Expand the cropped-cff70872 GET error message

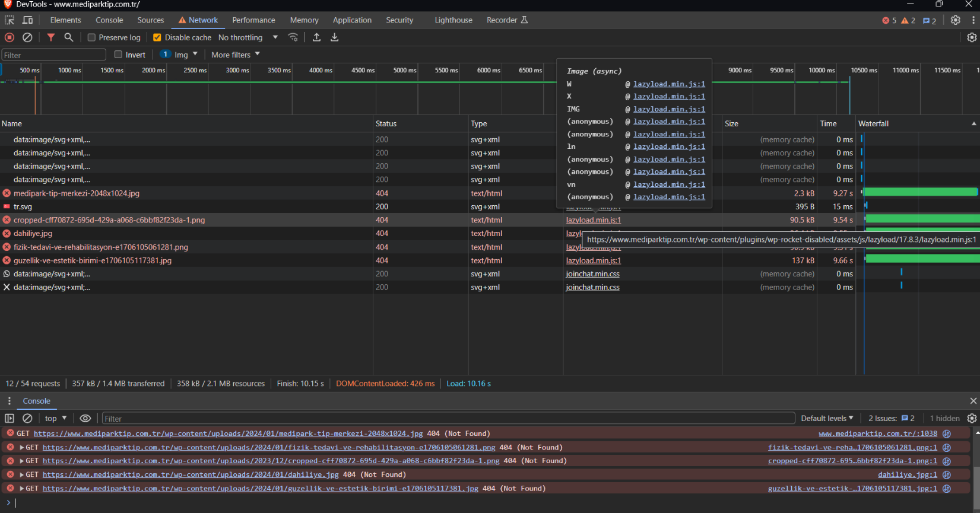coord(22,461)
